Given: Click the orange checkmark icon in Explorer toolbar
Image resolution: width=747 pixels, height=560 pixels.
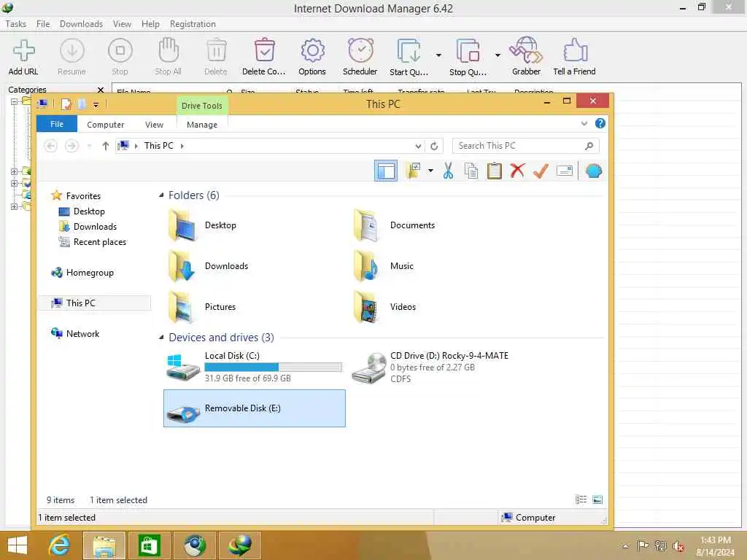Looking at the screenshot, I should pyautogui.click(x=541, y=171).
